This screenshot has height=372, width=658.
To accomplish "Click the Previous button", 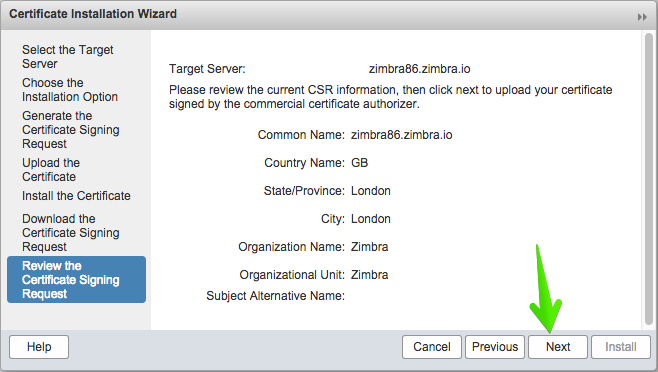I will (495, 347).
